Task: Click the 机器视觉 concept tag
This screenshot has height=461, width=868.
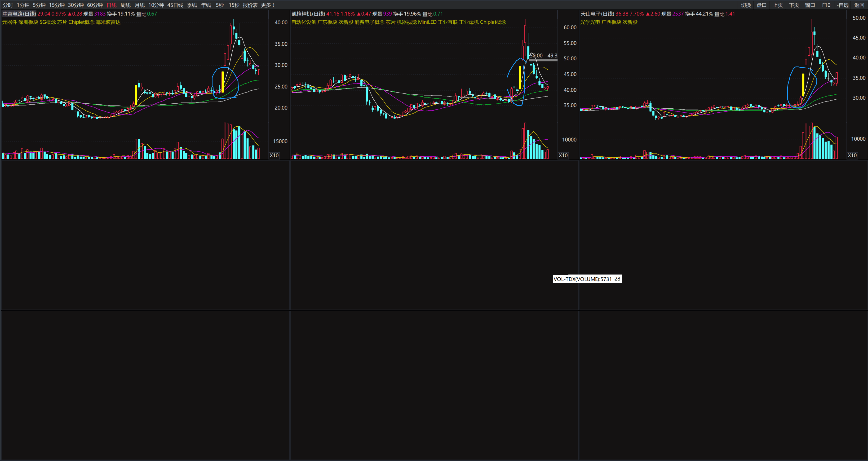Action: [x=406, y=22]
